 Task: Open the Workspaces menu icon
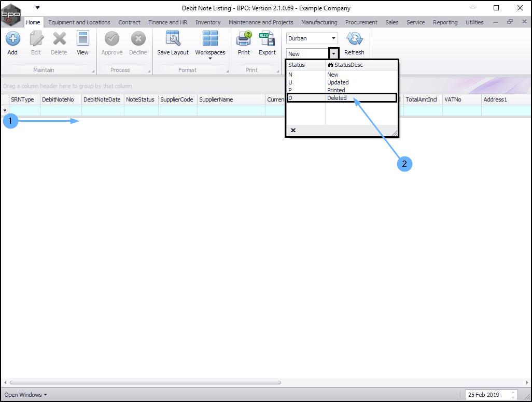tap(210, 38)
